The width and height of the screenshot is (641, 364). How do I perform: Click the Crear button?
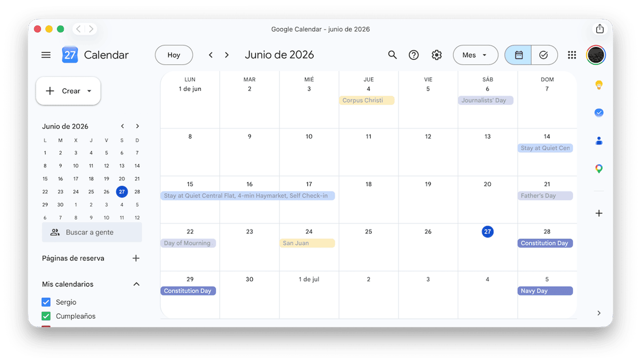pos(68,91)
